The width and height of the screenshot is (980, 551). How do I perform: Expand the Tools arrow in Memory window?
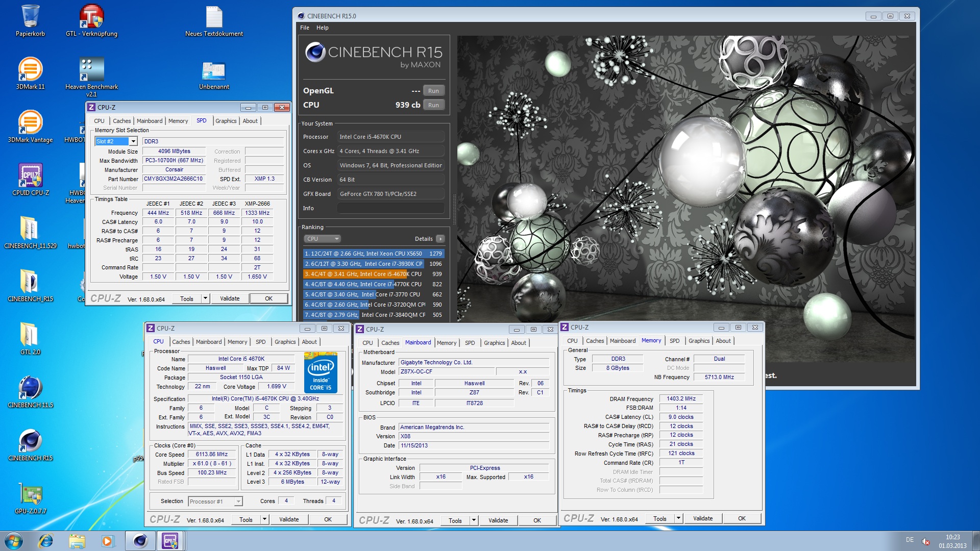click(678, 518)
